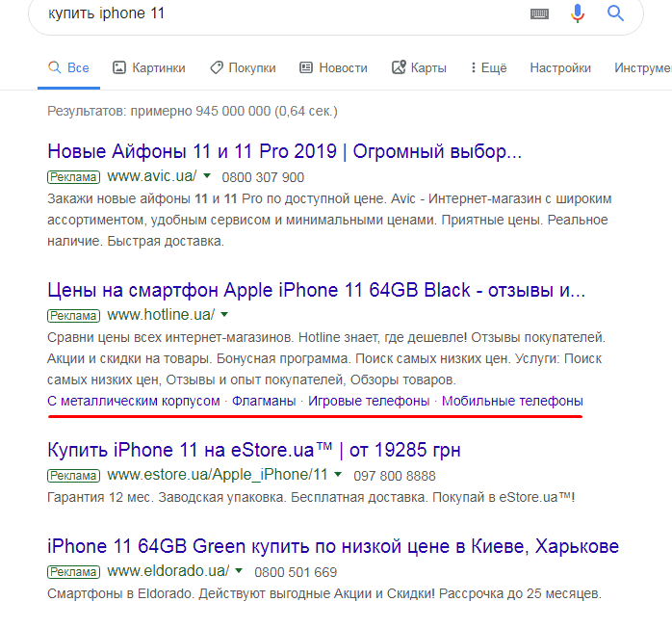Expand the Ещё menu
The width and height of the screenshot is (672, 628).
click(488, 67)
